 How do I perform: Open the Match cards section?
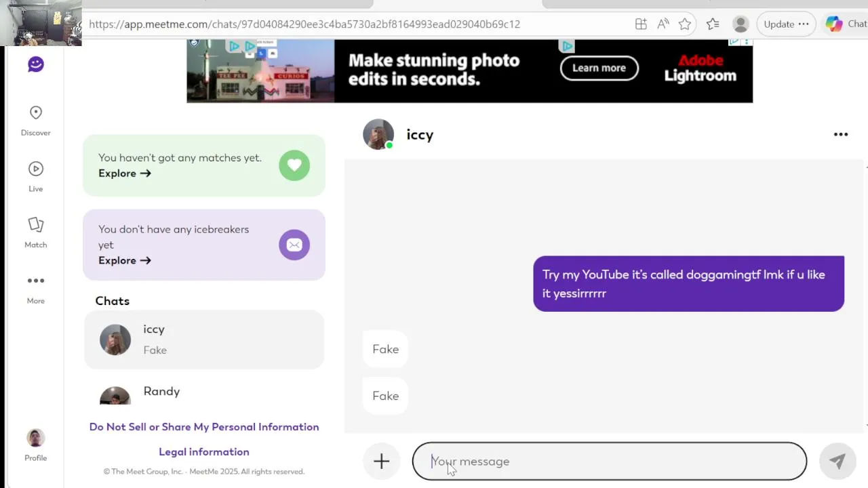36,225
